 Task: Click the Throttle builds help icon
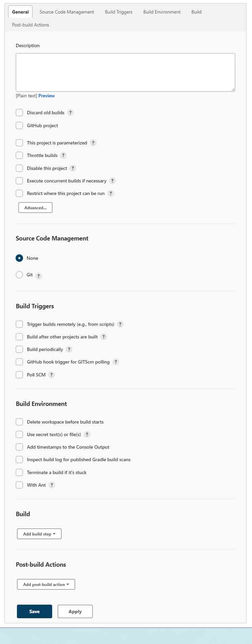click(63, 155)
